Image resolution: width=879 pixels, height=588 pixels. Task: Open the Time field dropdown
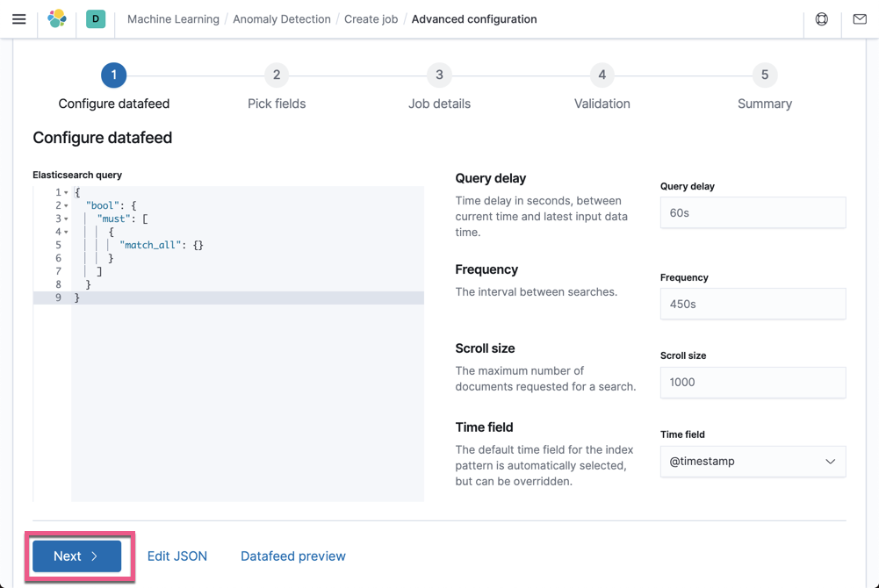(753, 462)
